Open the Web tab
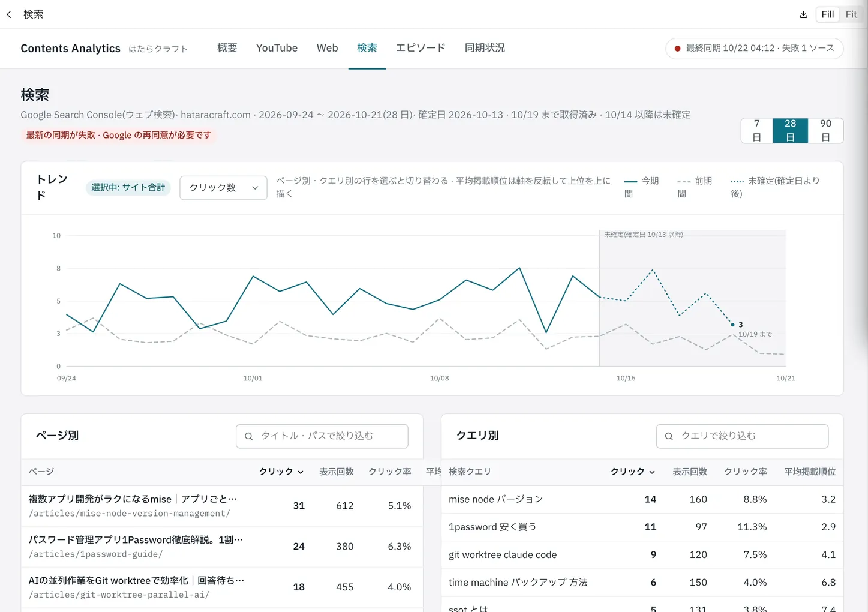This screenshot has height=612, width=868. 327,48
